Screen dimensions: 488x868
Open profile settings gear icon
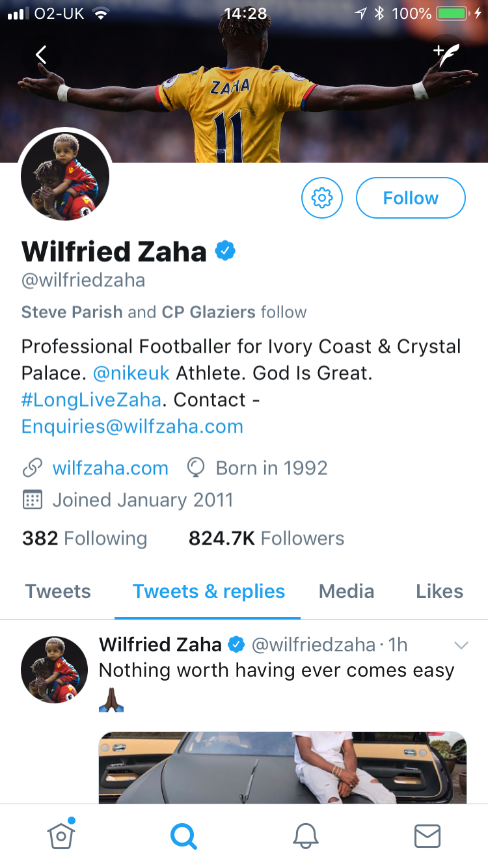click(322, 198)
